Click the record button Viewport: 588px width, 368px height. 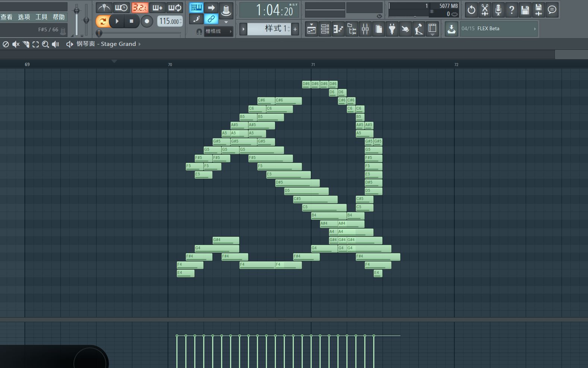147,21
